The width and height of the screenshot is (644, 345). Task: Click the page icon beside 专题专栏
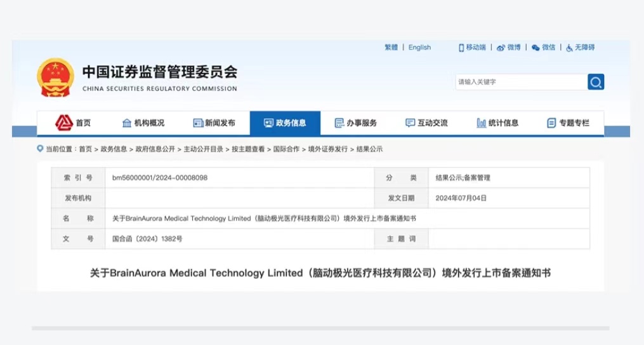pos(551,123)
